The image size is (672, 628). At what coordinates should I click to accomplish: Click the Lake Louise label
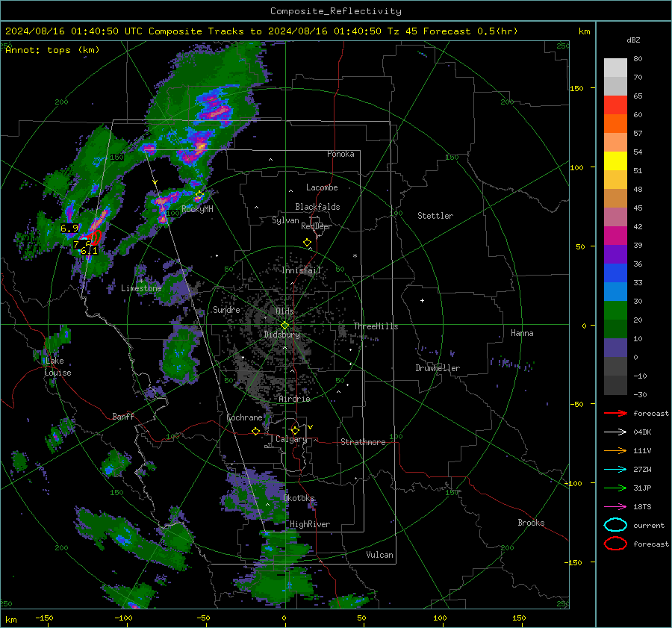57,367
